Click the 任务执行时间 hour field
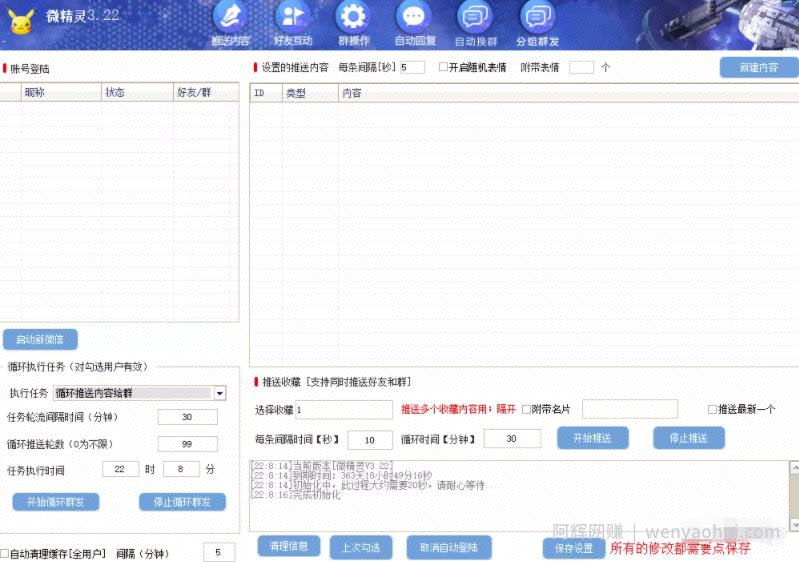The image size is (799, 562). (x=120, y=469)
